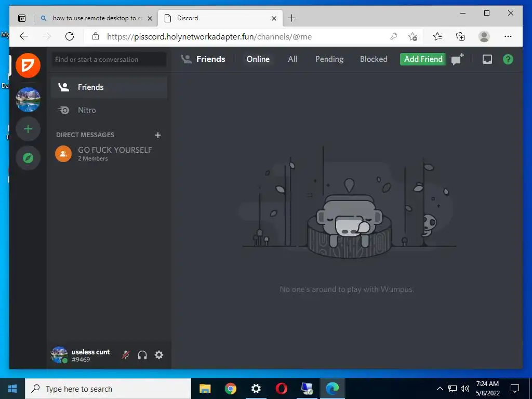Click the username with tag #9469

90,355
